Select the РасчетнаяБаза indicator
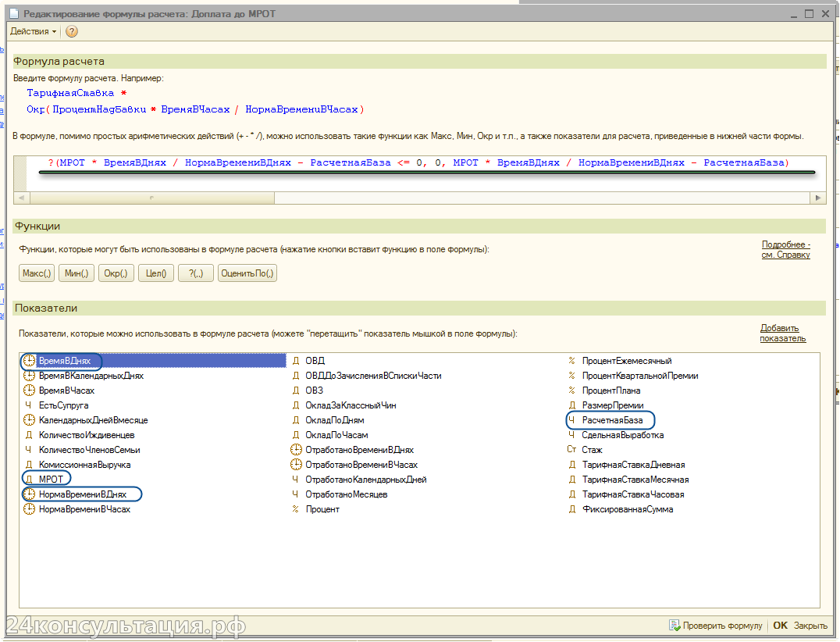840x642 pixels. [x=612, y=420]
